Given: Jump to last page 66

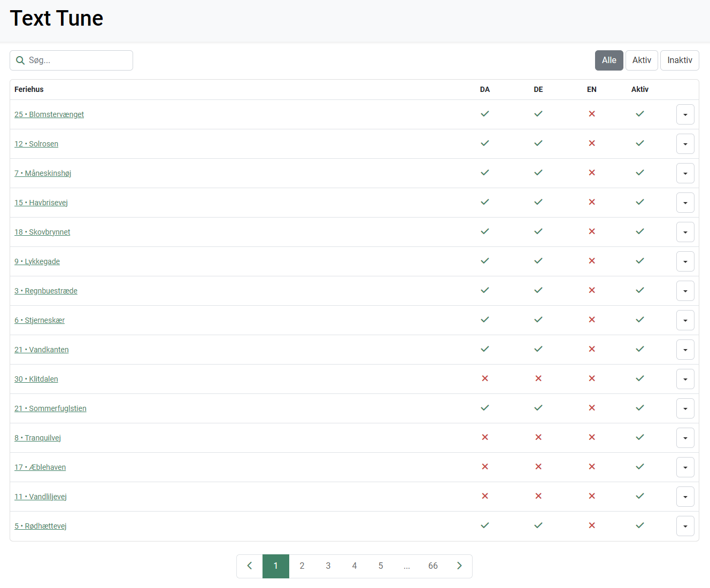Looking at the screenshot, I should pos(433,566).
